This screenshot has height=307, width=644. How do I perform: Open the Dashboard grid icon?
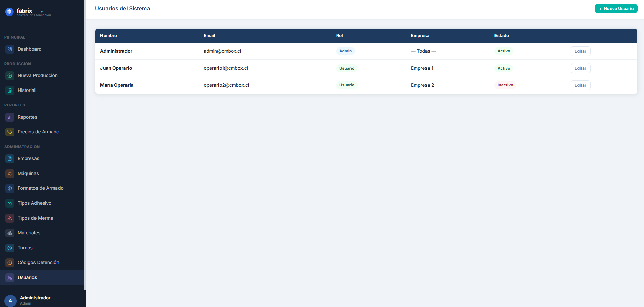[10, 49]
